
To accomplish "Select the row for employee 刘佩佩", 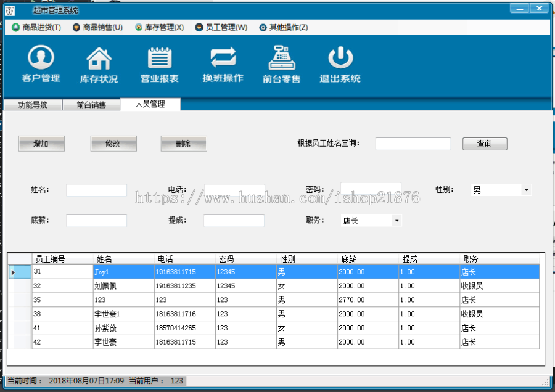I will pos(123,286).
